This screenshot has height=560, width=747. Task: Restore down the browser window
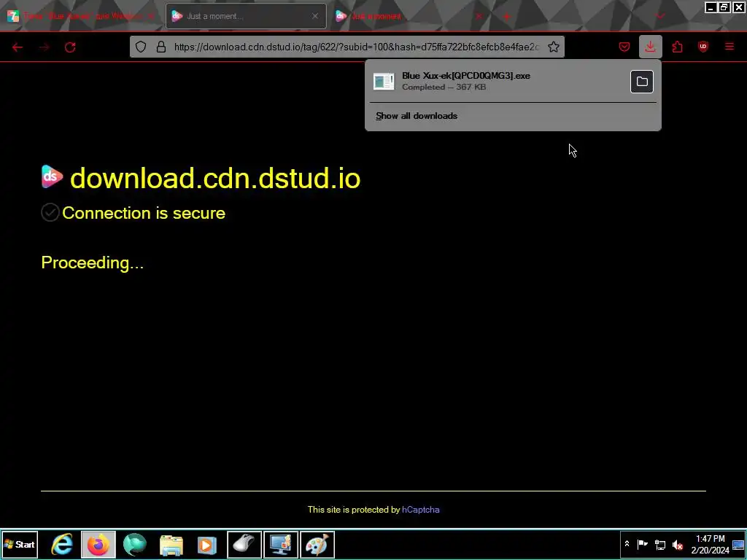(x=724, y=7)
